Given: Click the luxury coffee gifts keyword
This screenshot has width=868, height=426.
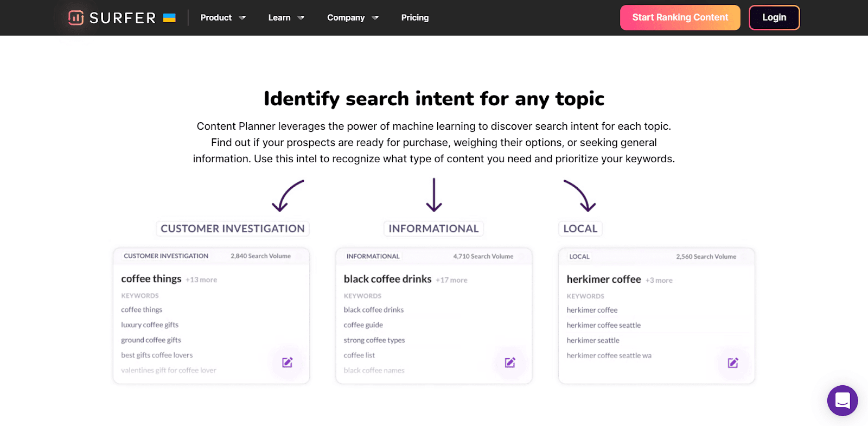Looking at the screenshot, I should (150, 325).
